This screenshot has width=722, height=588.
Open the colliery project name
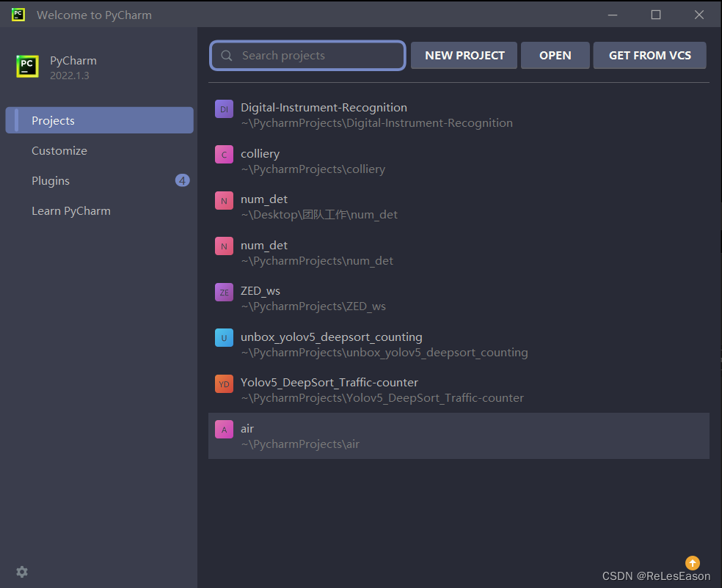point(260,154)
